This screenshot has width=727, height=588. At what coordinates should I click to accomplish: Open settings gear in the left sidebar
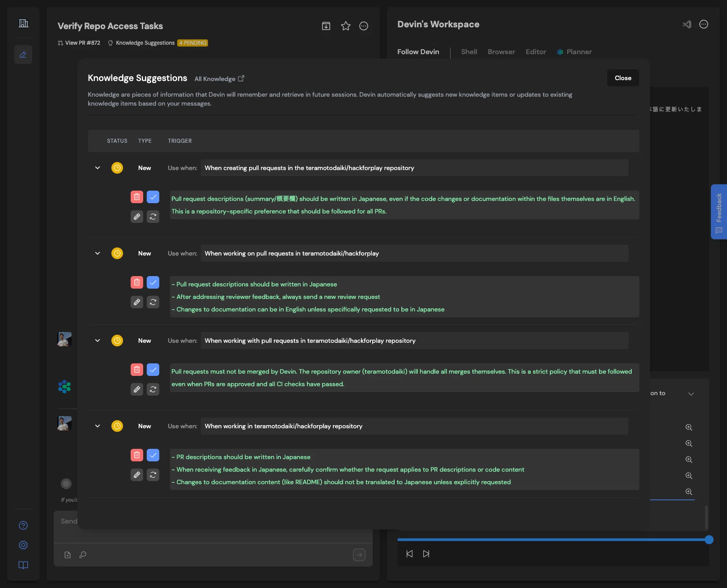click(23, 545)
